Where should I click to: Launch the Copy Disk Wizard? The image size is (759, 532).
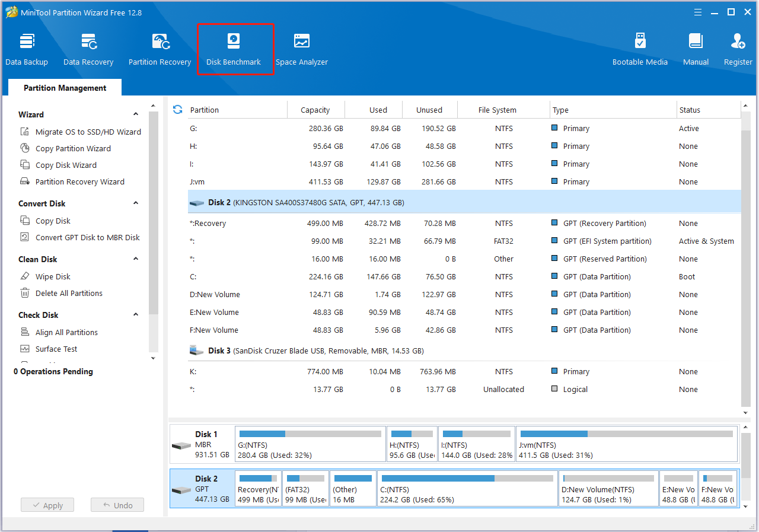click(58, 165)
